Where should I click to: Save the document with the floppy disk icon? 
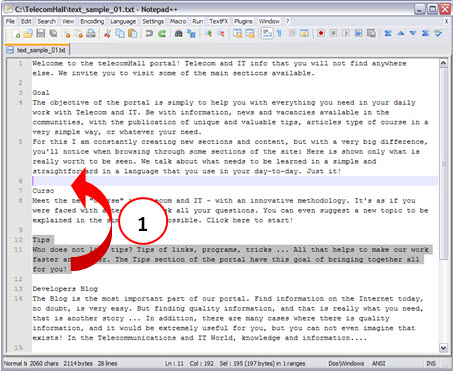point(41,33)
